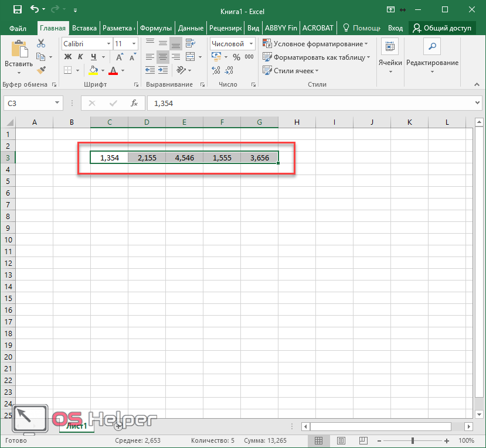Save the workbook with the floppy disk icon
Screen dimensions: 486x448
pos(17,9)
